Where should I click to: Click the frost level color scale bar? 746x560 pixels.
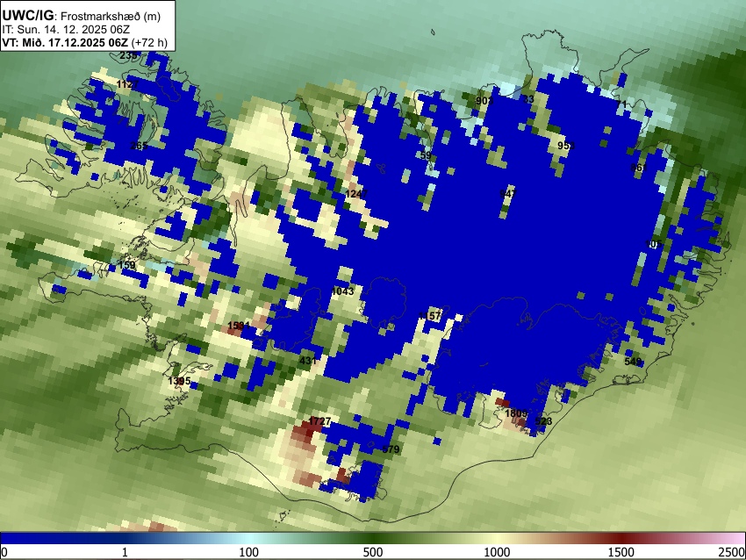373,539
